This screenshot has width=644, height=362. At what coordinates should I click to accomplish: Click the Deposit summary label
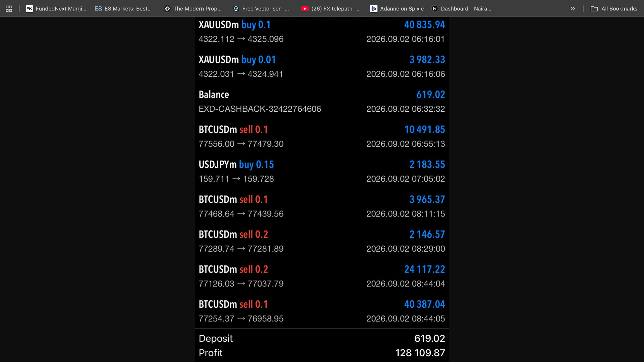[216, 338]
